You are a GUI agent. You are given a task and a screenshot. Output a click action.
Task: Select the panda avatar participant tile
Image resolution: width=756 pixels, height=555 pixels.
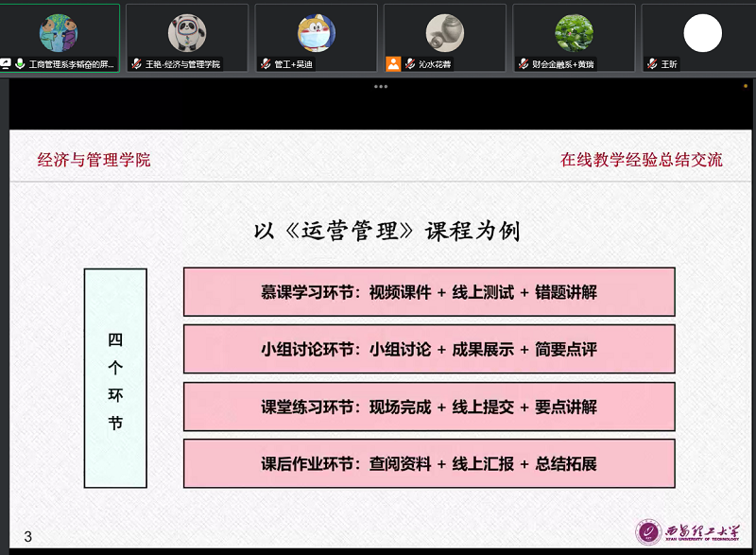tap(187, 33)
